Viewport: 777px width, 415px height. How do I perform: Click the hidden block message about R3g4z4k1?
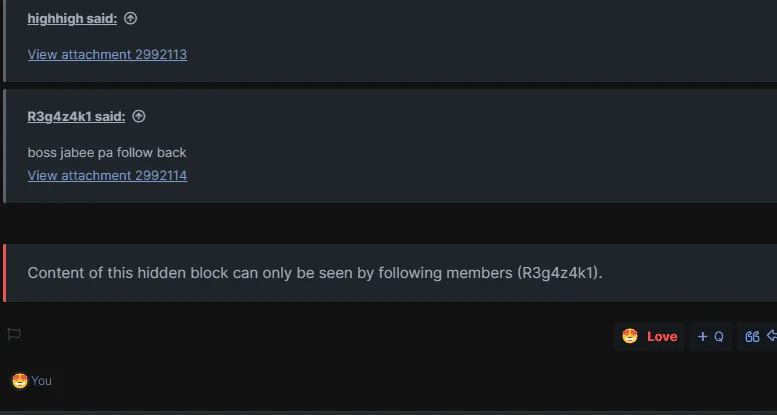315,273
